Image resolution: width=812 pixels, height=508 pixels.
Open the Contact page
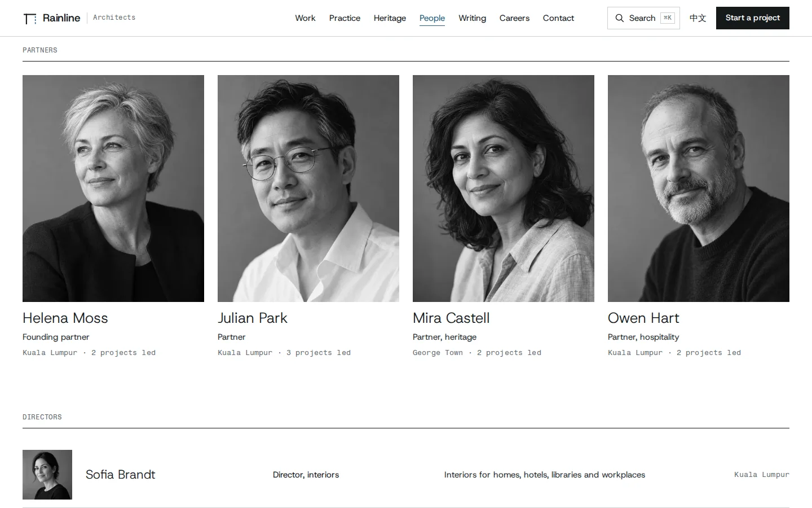coord(558,18)
